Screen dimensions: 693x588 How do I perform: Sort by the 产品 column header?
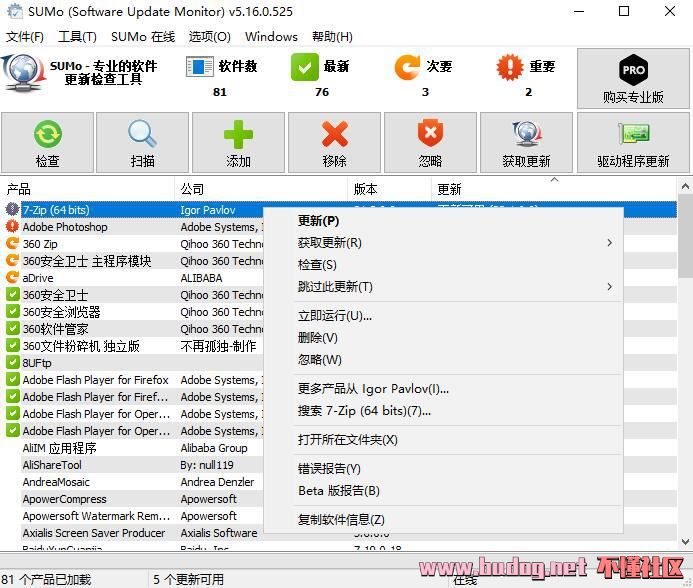(x=87, y=189)
